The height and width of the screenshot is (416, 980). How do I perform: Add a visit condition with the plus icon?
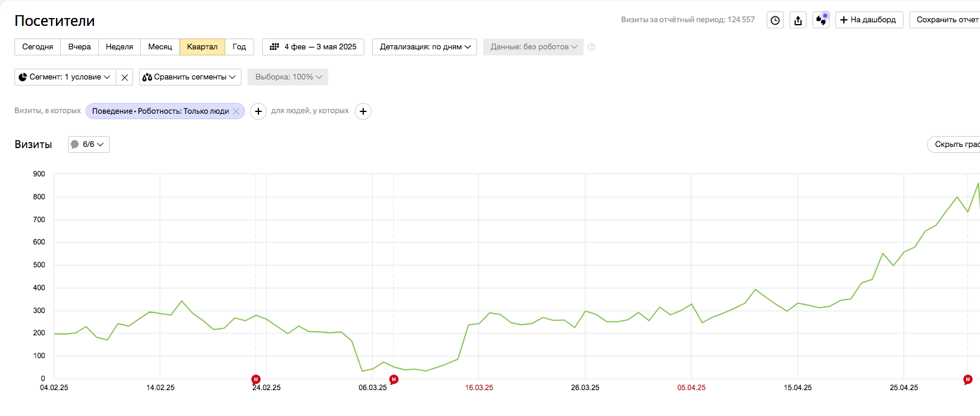click(258, 111)
